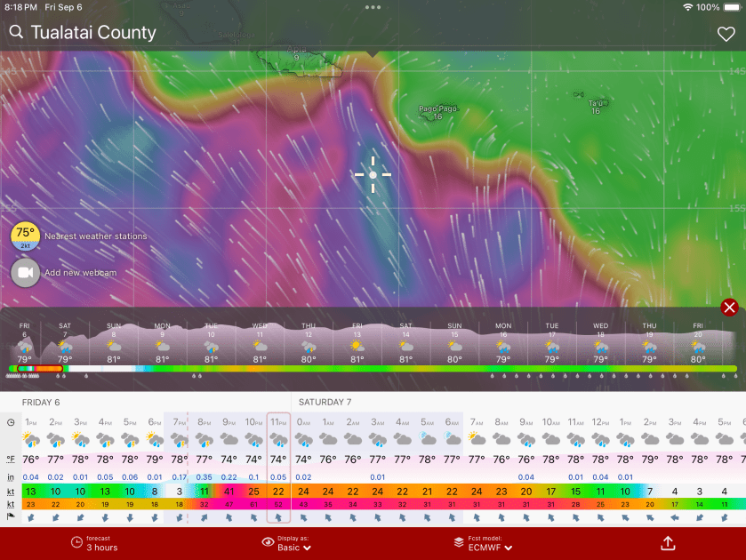This screenshot has width=746, height=560.
Task: Add location to favorites with heart icon
Action: pos(726,34)
